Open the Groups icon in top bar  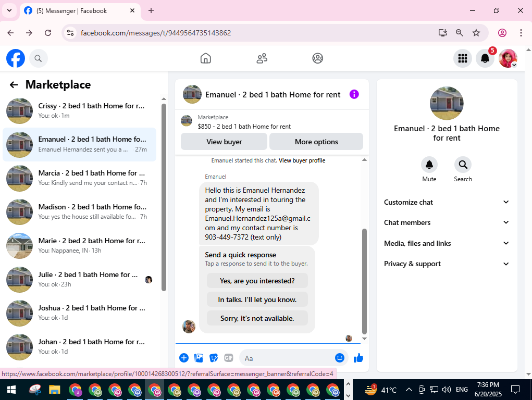click(317, 58)
